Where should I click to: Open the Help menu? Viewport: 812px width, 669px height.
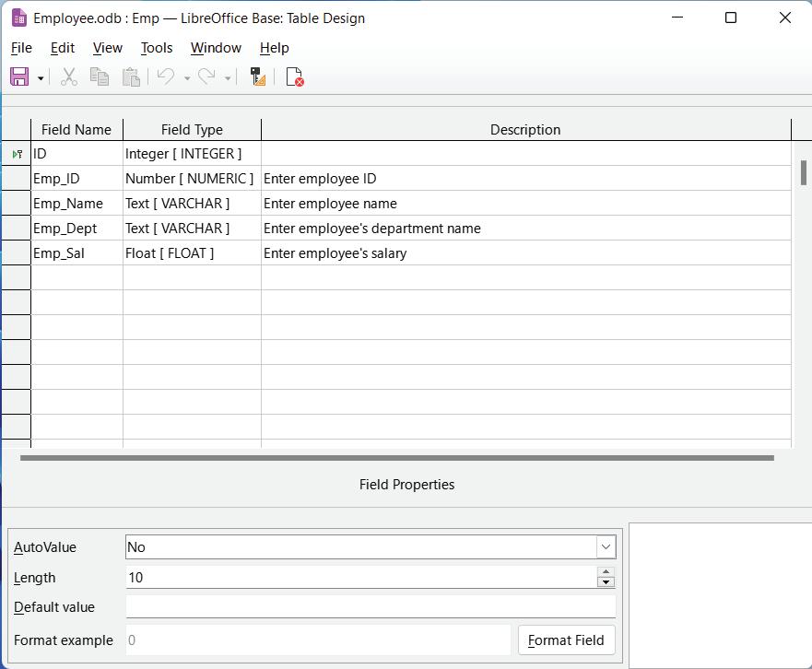click(x=275, y=48)
